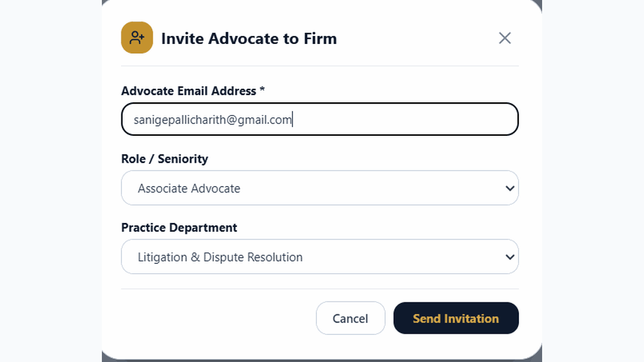Viewport: 644px width, 362px height.
Task: Click the Role / Seniority label
Action: [165, 159]
